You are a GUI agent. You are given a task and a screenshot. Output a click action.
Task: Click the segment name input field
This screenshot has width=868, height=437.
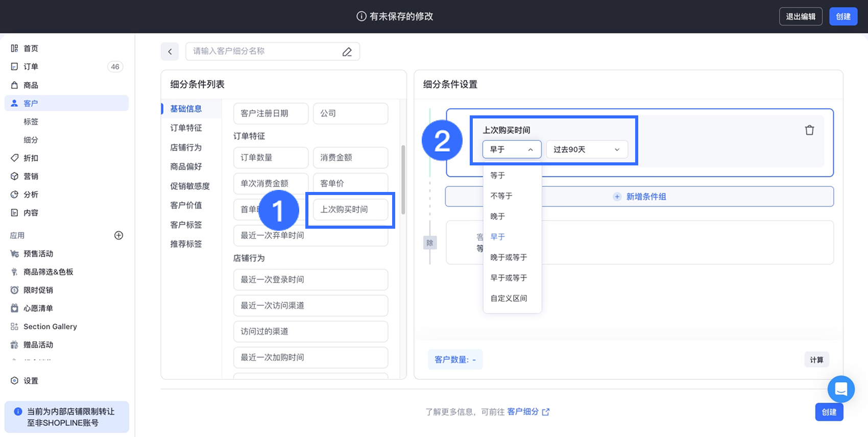click(263, 52)
